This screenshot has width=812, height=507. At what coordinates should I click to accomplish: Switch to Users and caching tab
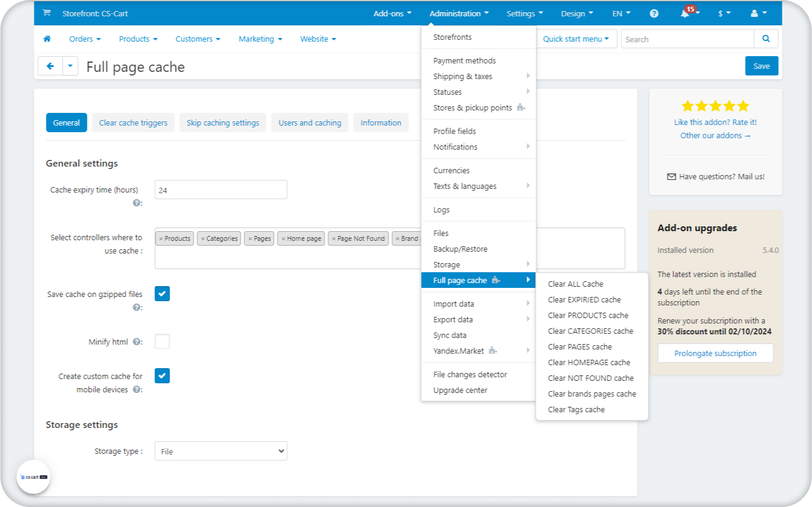click(x=309, y=123)
